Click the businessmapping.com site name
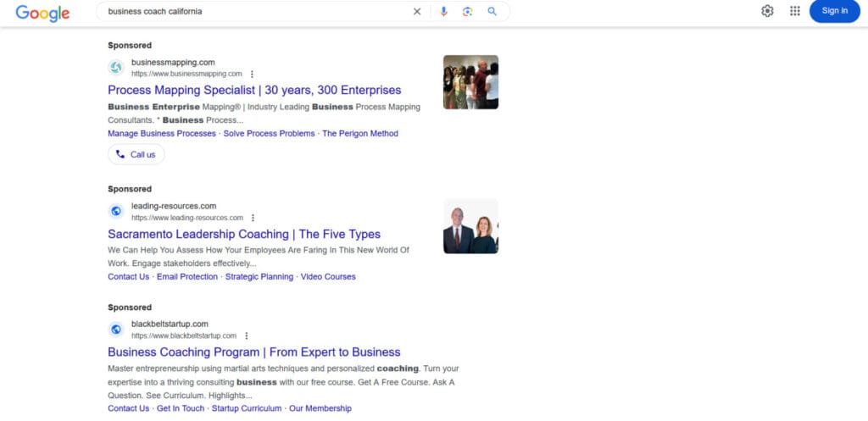Screen dimensions: 868x421 pos(173,63)
